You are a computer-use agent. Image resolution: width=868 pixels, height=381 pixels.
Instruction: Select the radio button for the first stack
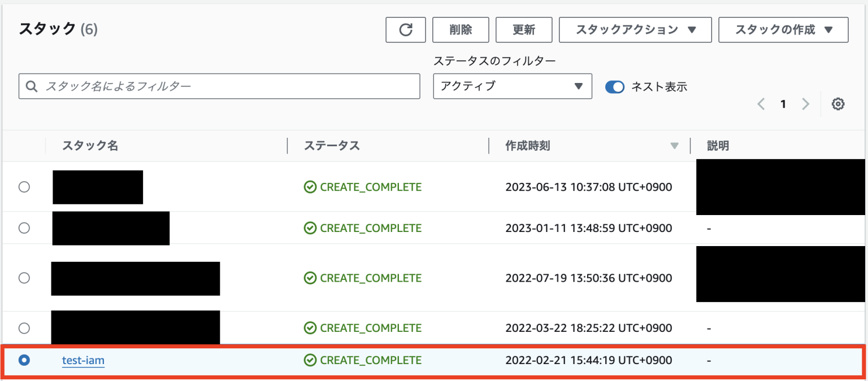point(24,187)
